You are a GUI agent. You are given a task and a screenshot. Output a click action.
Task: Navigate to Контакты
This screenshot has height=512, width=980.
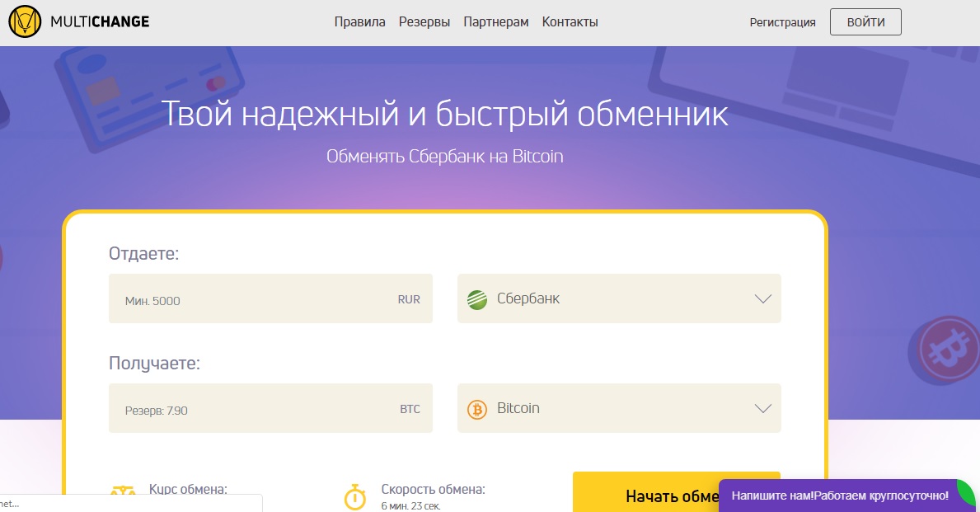click(570, 22)
